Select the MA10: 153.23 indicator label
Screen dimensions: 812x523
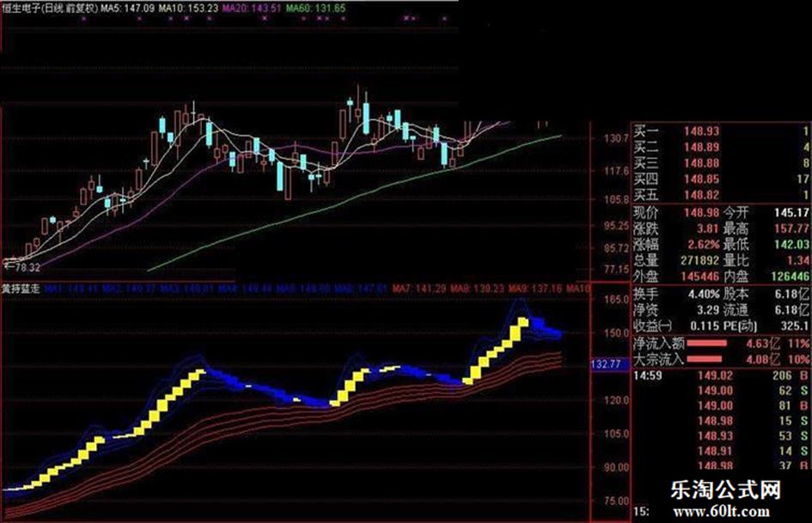[x=188, y=8]
